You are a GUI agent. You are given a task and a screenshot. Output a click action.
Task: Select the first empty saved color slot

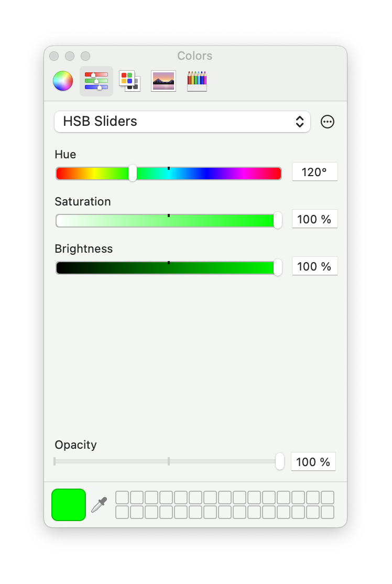coord(122,498)
